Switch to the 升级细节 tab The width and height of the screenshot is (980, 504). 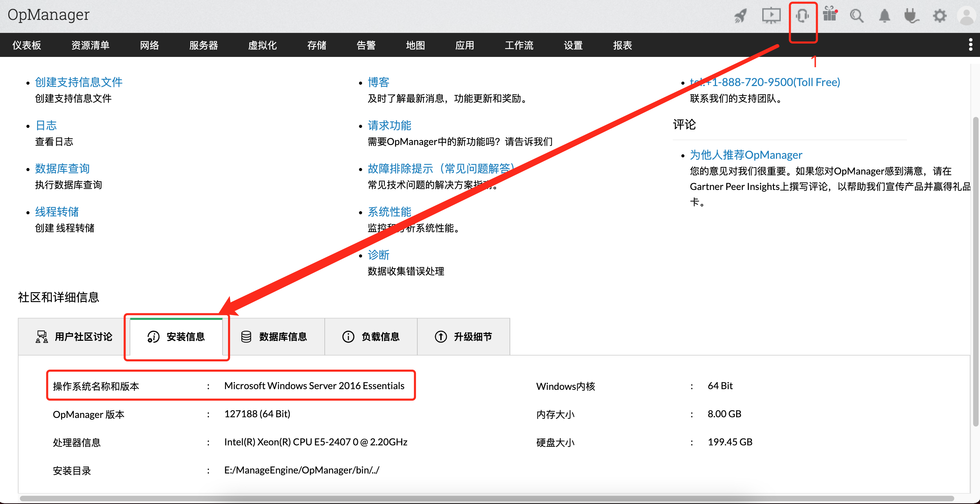point(463,337)
